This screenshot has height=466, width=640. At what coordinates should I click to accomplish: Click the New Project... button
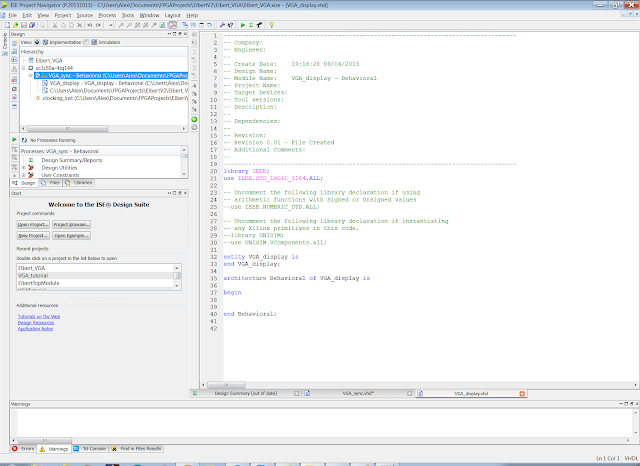33,235
